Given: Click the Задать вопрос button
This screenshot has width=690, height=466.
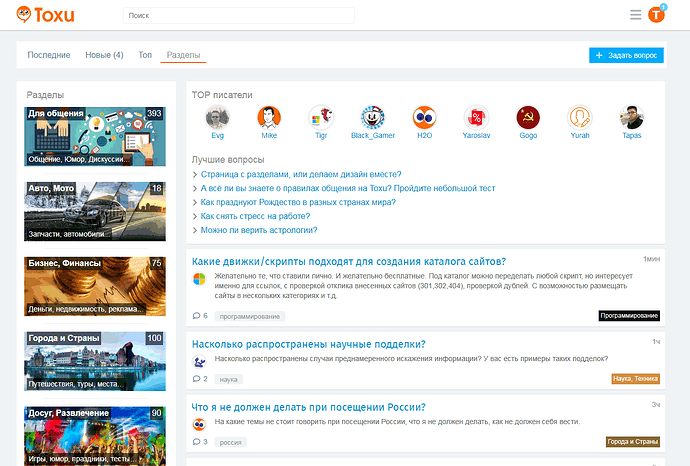Looking at the screenshot, I should point(626,55).
